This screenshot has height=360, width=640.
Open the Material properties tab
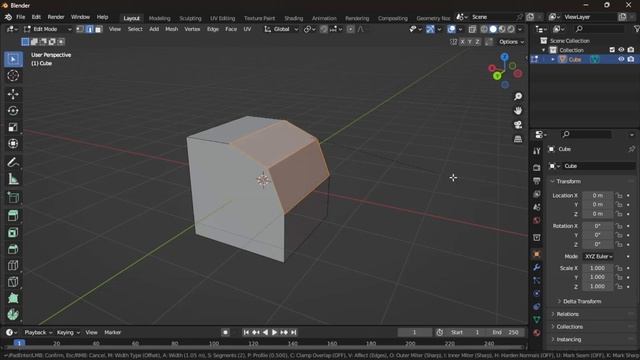click(537, 333)
